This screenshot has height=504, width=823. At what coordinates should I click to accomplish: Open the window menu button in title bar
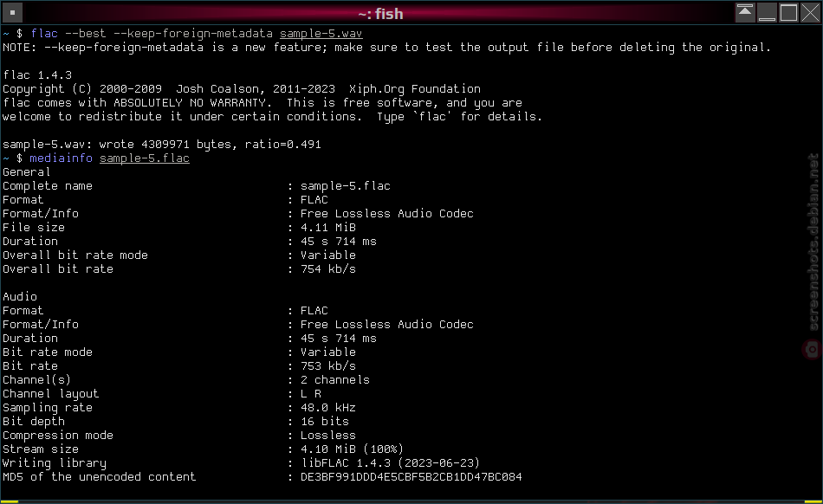pyautogui.click(x=13, y=13)
